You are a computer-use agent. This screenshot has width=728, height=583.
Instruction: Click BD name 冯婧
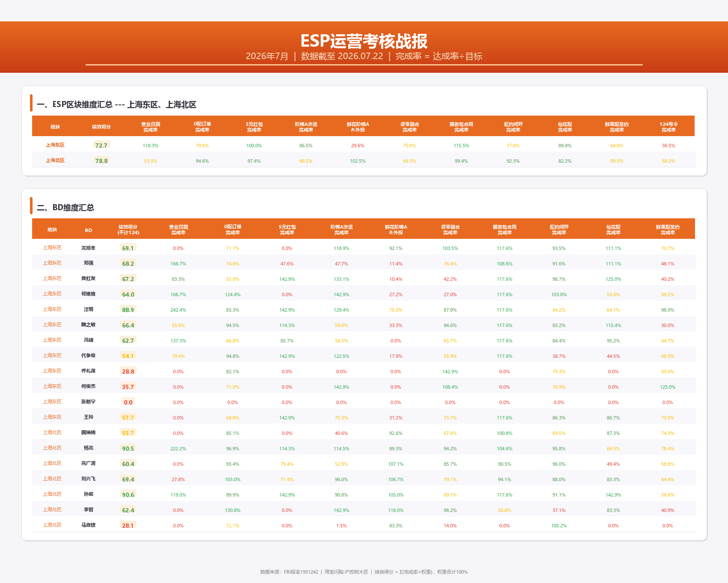click(x=89, y=340)
